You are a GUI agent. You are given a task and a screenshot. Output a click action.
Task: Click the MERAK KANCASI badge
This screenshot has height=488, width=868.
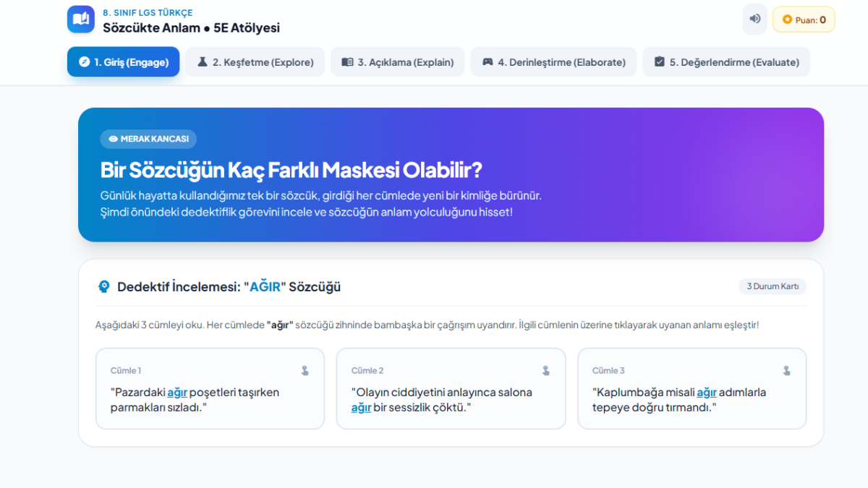pos(148,139)
